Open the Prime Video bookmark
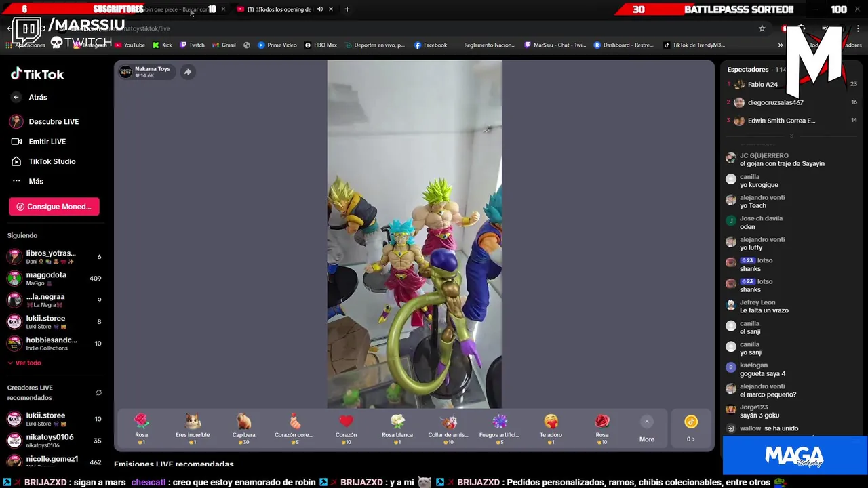The width and height of the screenshot is (868, 488). click(277, 45)
